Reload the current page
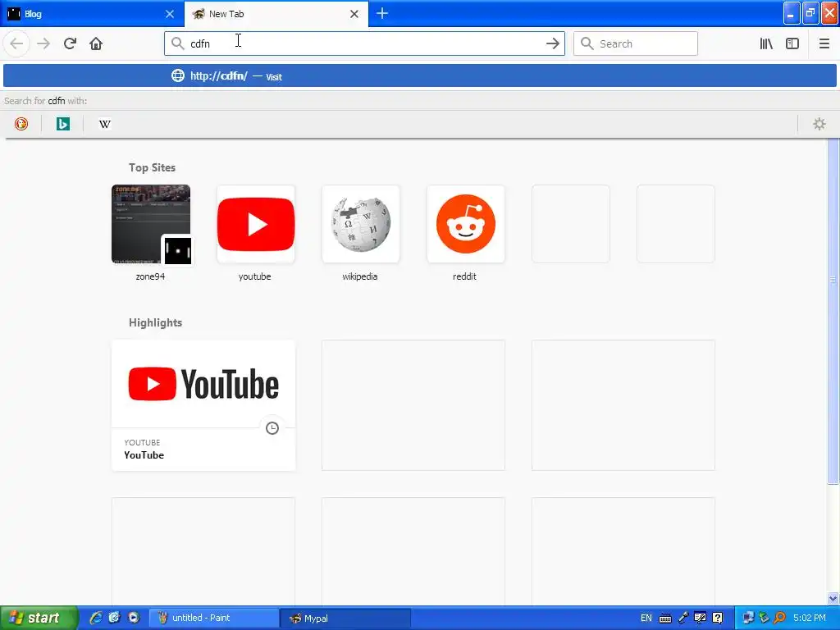 pos(70,43)
